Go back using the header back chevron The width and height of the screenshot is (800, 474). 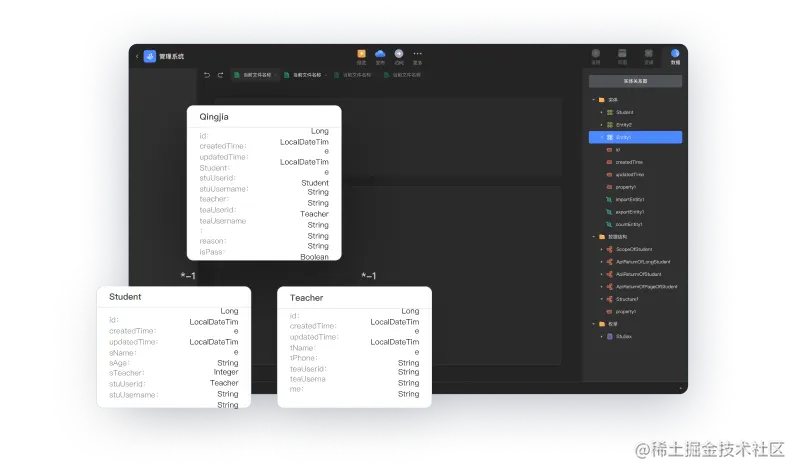click(137, 56)
